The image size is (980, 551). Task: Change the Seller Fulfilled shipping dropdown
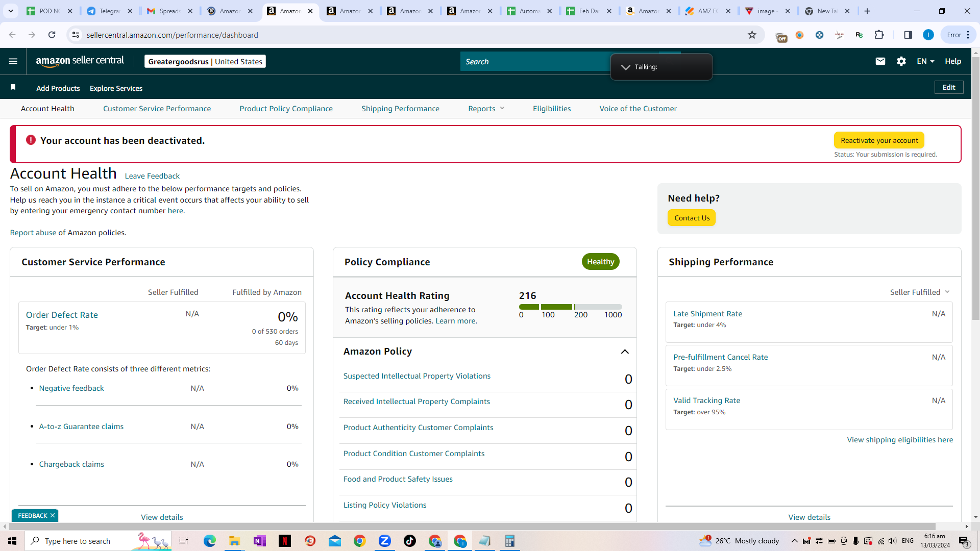pyautogui.click(x=920, y=292)
